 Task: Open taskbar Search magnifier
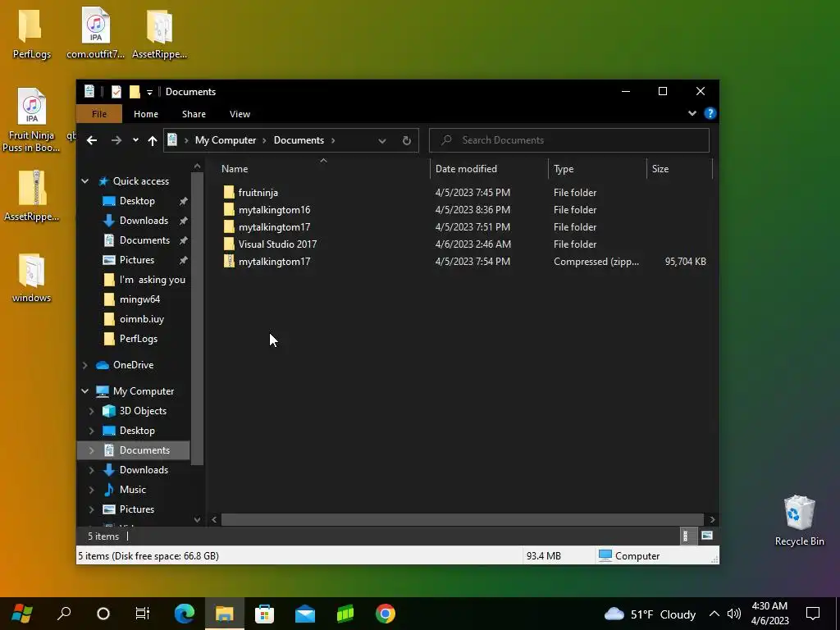click(64, 614)
